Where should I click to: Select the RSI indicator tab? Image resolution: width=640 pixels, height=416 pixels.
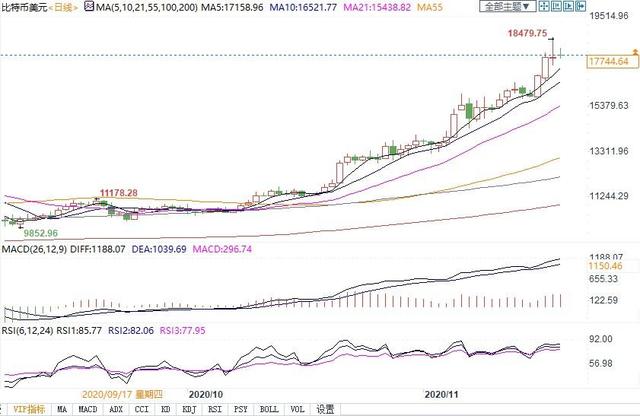pos(215,409)
